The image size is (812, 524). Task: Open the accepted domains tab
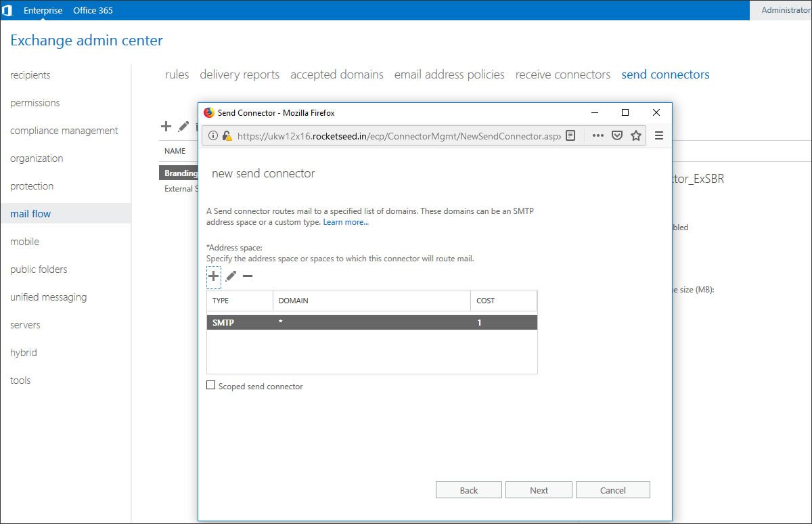click(336, 74)
